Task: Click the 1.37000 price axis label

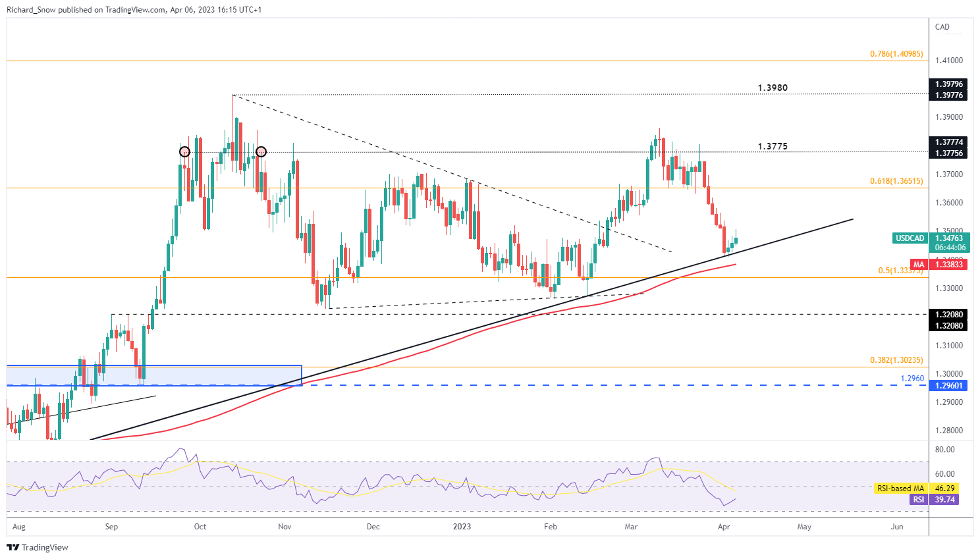Action: (x=949, y=174)
